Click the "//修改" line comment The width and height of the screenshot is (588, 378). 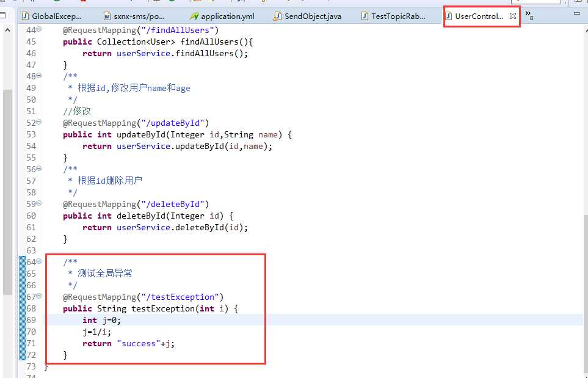[77, 111]
